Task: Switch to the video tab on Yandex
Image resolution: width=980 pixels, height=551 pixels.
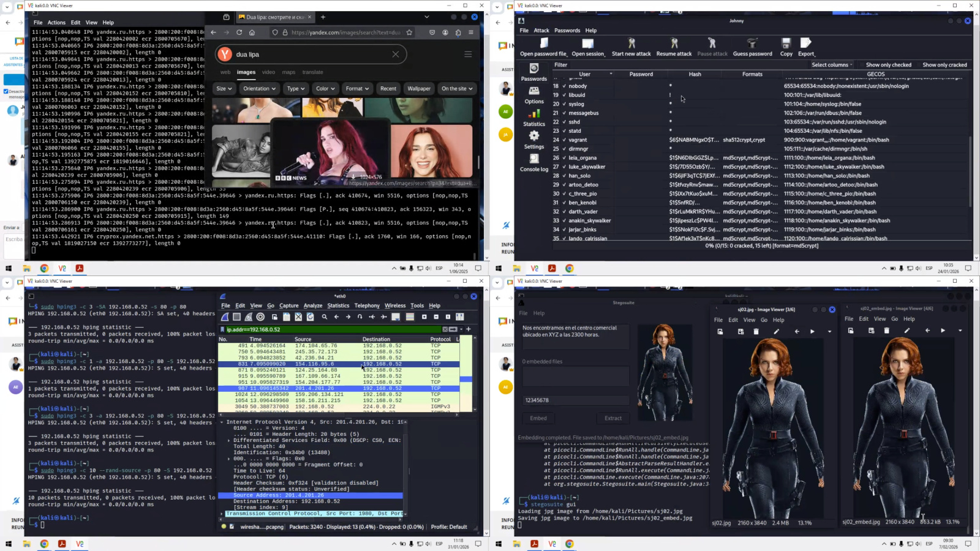Action: pyautogui.click(x=268, y=72)
